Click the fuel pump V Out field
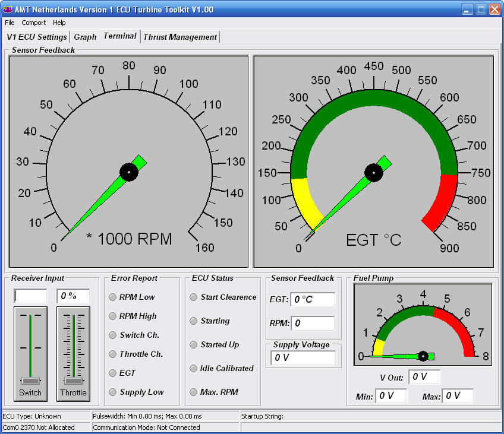 click(x=424, y=377)
